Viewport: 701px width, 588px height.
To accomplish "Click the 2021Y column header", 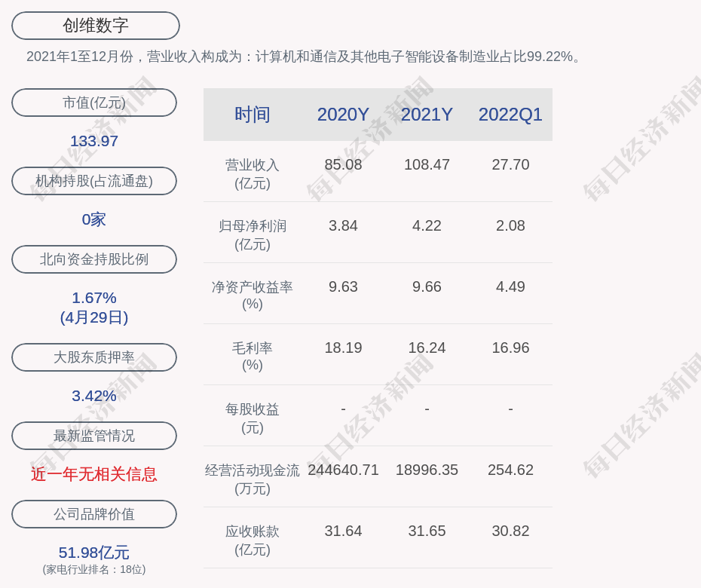I will pos(427,115).
